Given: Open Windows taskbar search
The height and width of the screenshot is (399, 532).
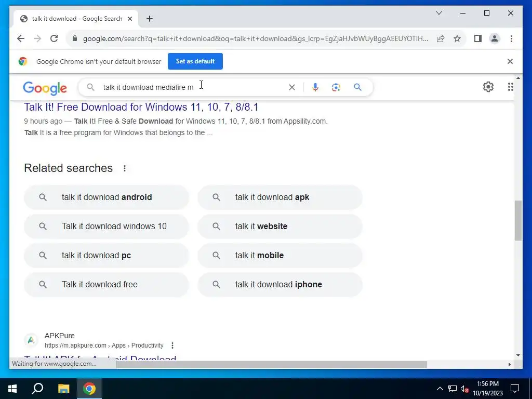Looking at the screenshot, I should tap(37, 389).
